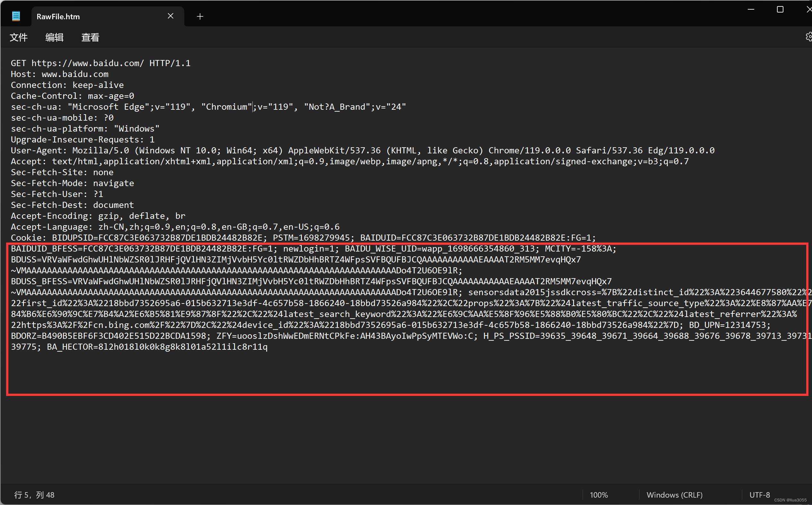This screenshot has height=505, width=812.
Task: Click the Sec-Fetch-Mode: navigate line
Action: point(73,184)
